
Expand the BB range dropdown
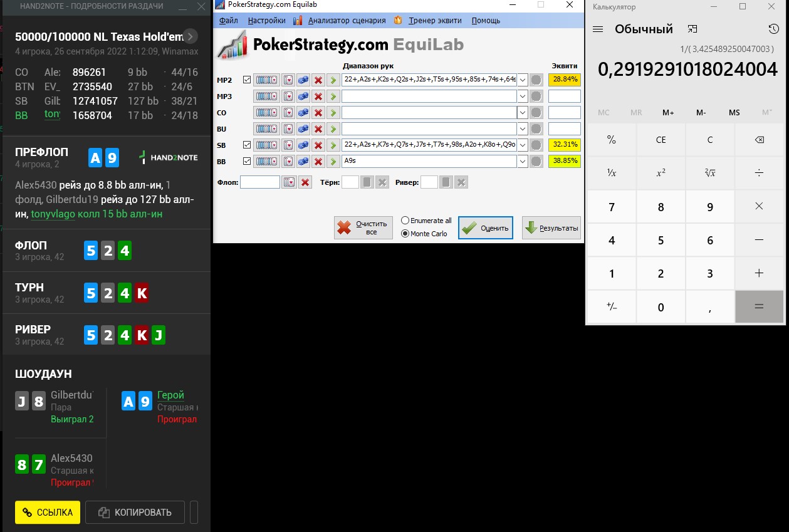(522, 162)
